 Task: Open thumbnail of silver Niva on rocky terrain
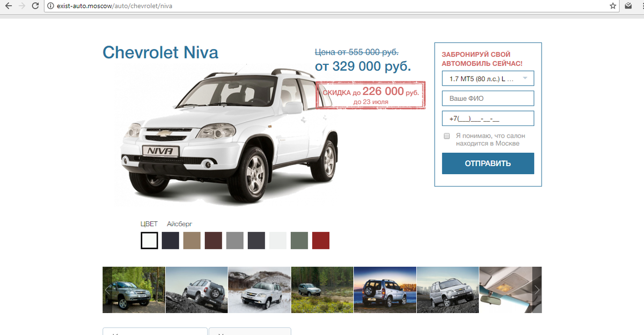448,290
